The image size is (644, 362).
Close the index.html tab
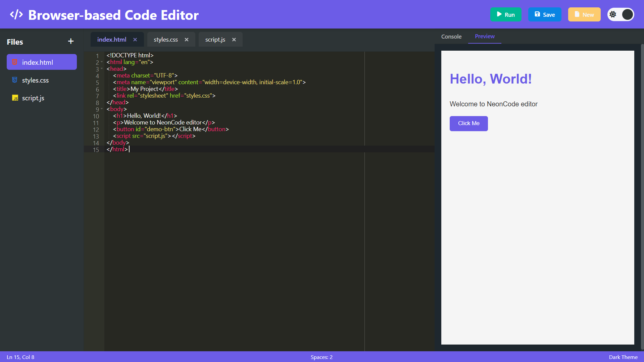click(x=135, y=39)
